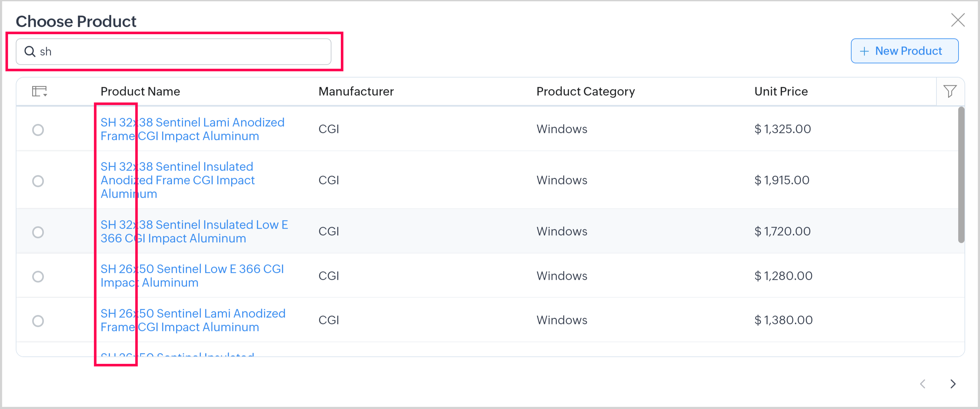Click the filter funnel icon
The image size is (980, 409).
click(950, 91)
